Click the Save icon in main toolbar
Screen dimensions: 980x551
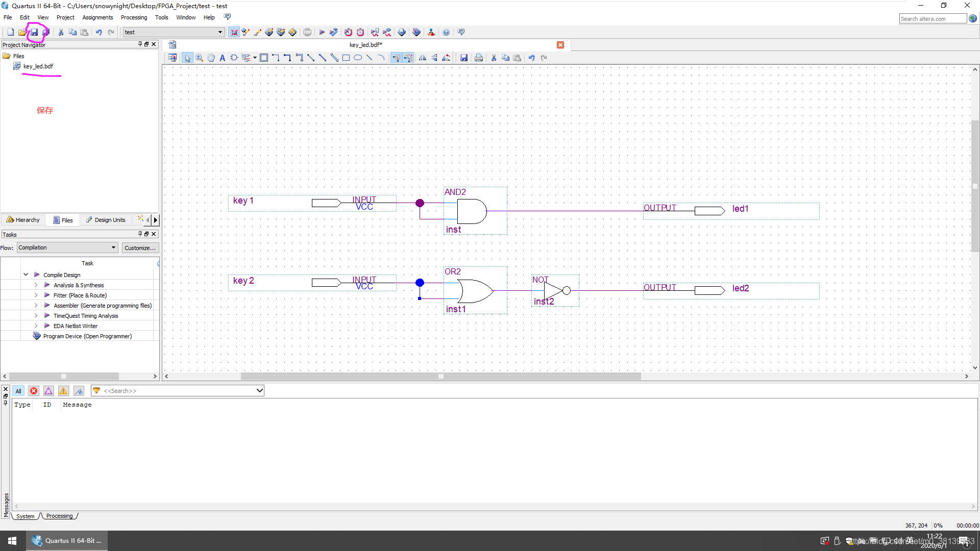point(34,32)
